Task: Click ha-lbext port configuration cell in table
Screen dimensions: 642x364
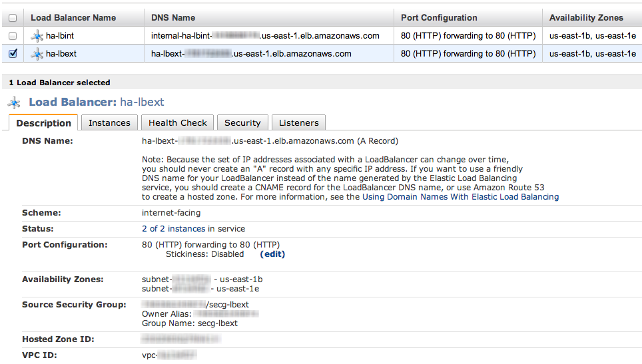Action: (468, 54)
